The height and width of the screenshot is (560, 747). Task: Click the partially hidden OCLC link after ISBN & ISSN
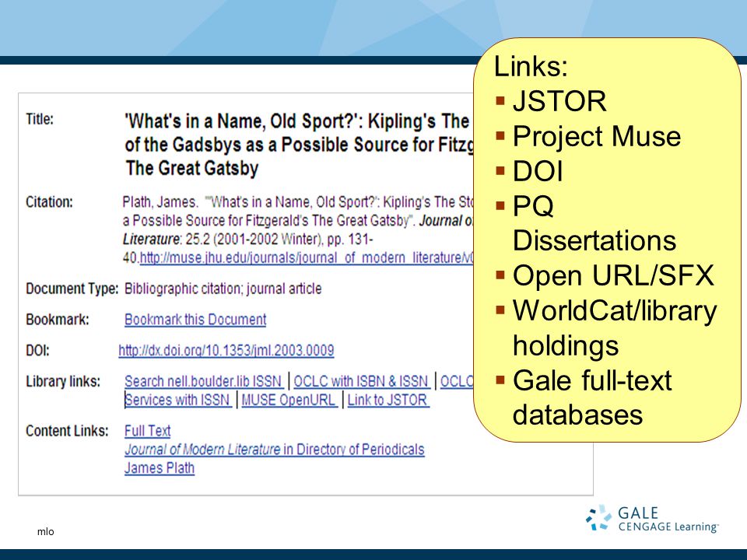pyautogui.click(x=457, y=381)
